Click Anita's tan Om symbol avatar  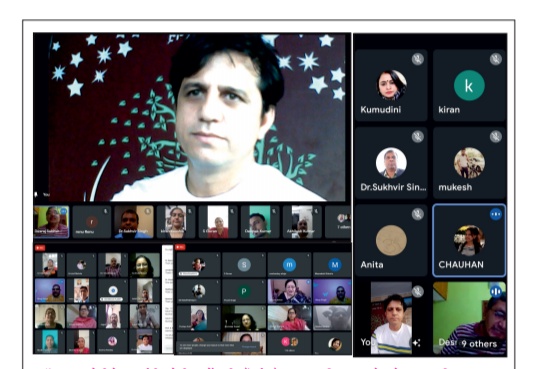click(391, 240)
